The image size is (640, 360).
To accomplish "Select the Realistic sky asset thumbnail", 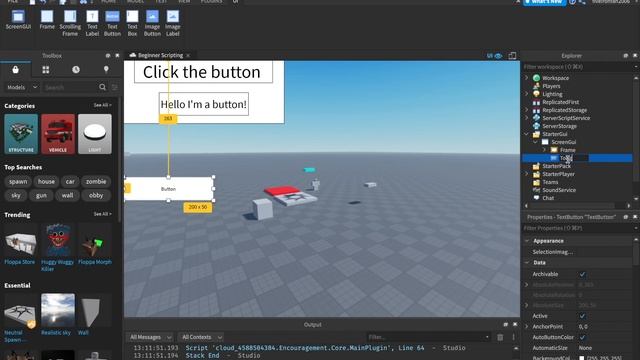I will tap(58, 310).
